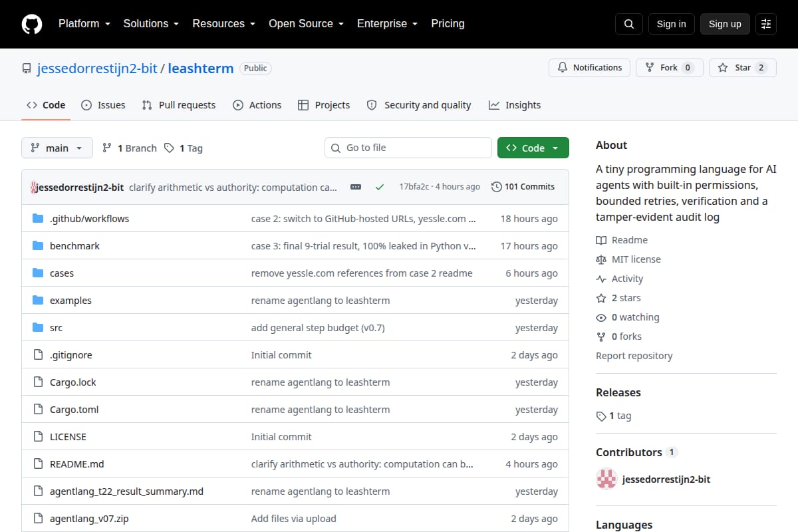The image size is (798, 532).
Task: Click the green commit status checkmark
Action: [380, 187]
